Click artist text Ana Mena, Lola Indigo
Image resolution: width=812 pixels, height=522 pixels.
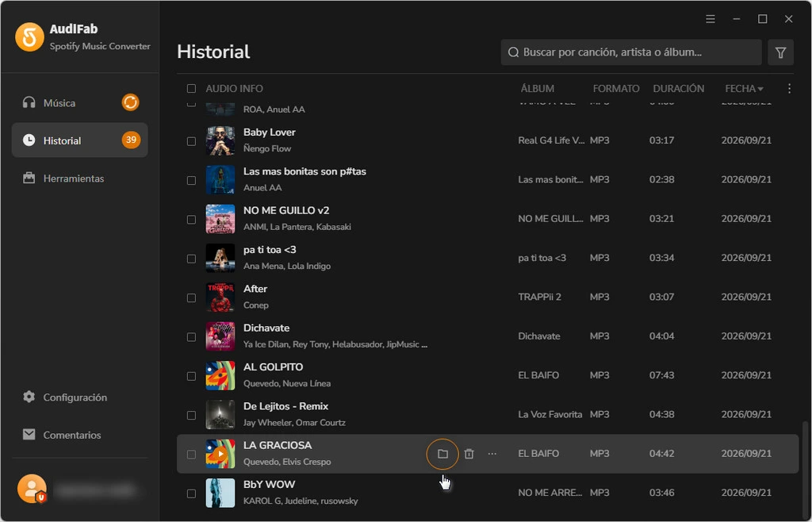click(x=287, y=267)
